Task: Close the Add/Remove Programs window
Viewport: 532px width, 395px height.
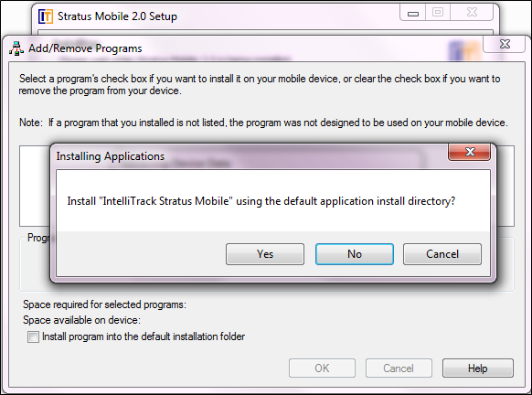Action: click(505, 44)
